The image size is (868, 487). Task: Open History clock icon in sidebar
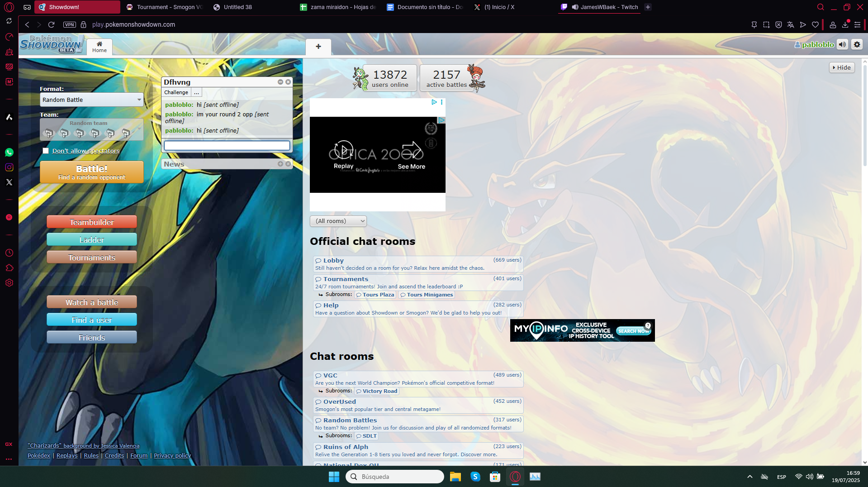9,253
